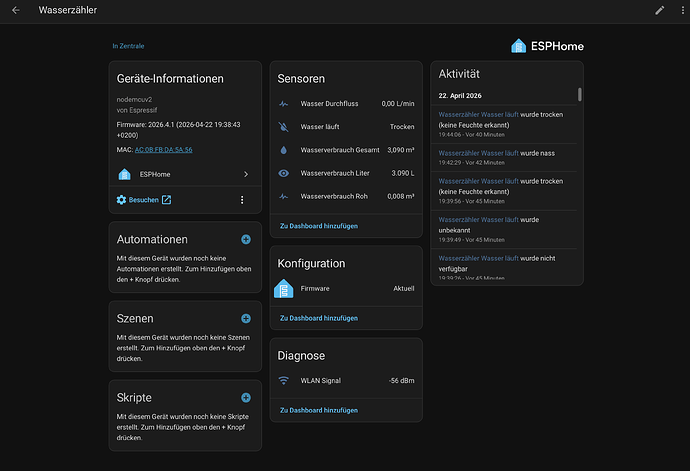
Task: Click the external-link icon after Besuchen
Action: [x=166, y=200]
